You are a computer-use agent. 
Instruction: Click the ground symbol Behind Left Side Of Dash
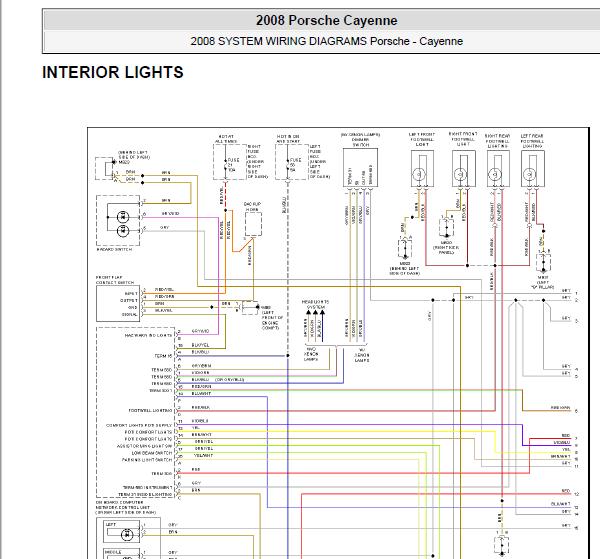coord(404,249)
